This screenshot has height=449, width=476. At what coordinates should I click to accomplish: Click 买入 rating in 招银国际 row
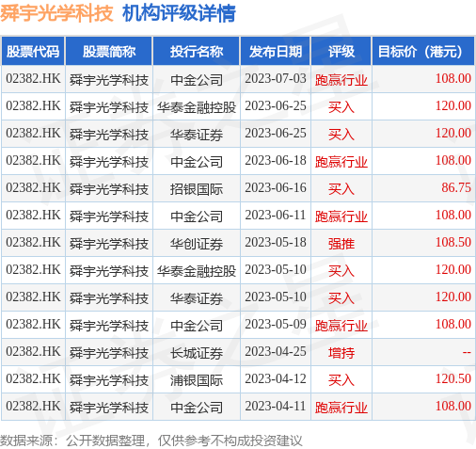[x=341, y=188]
